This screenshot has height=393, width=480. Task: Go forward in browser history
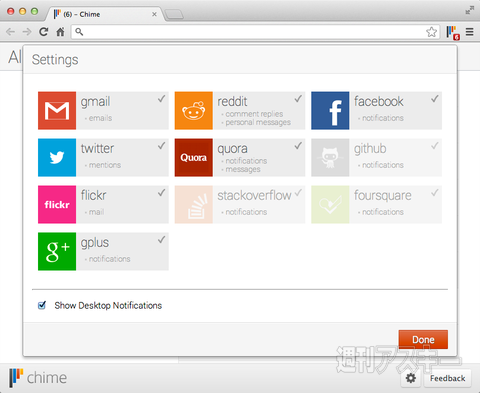27,32
